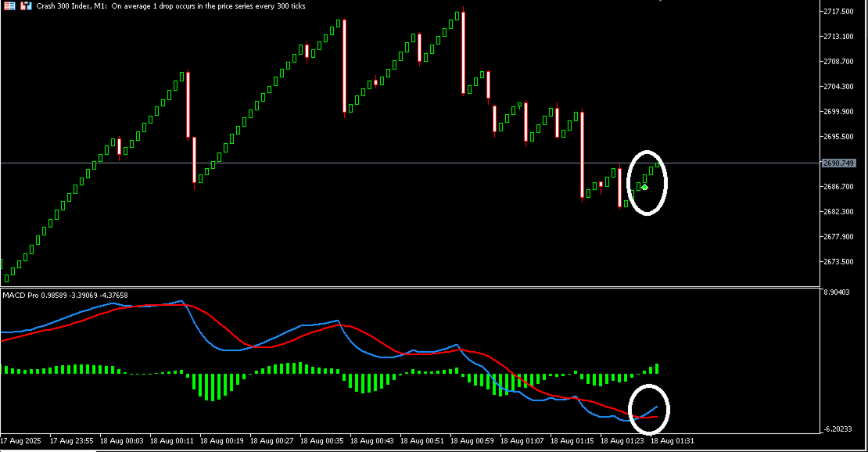
Task: Click the 8.90403 MACD scale value
Action: (837, 292)
